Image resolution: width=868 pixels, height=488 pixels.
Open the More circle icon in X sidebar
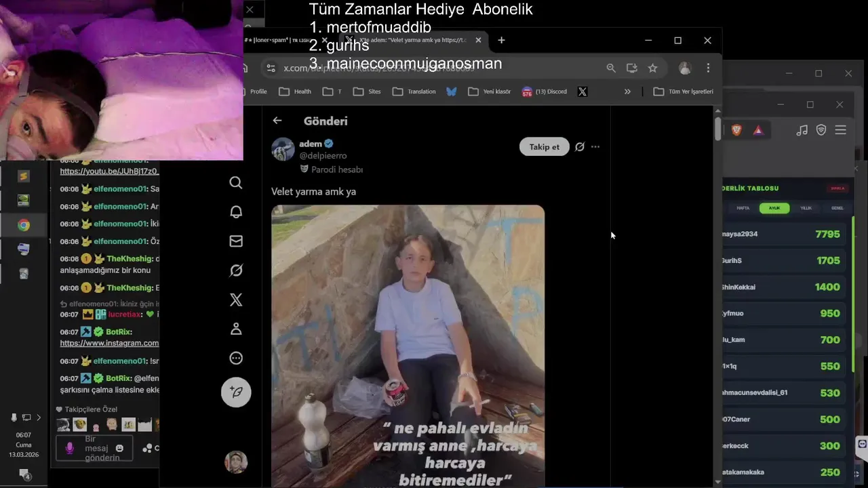236,358
